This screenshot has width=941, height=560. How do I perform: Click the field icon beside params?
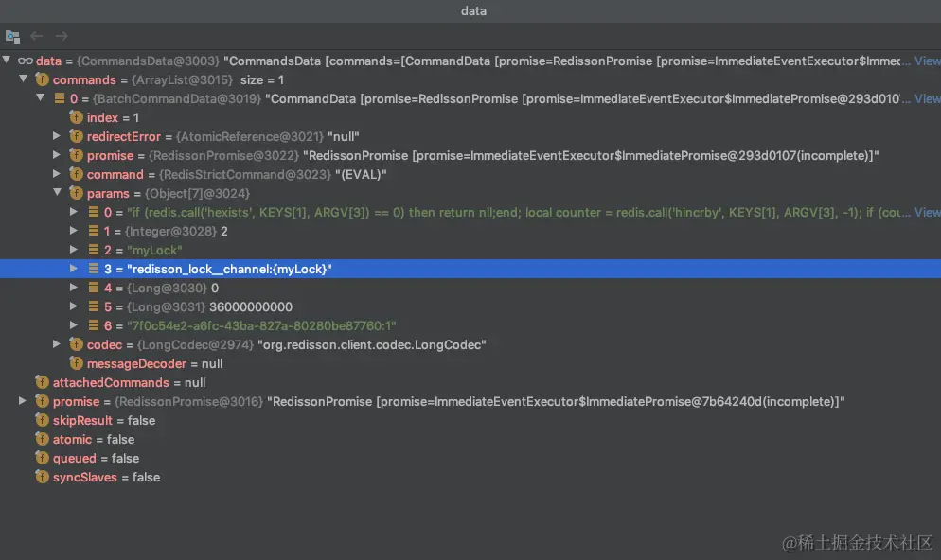tap(77, 192)
